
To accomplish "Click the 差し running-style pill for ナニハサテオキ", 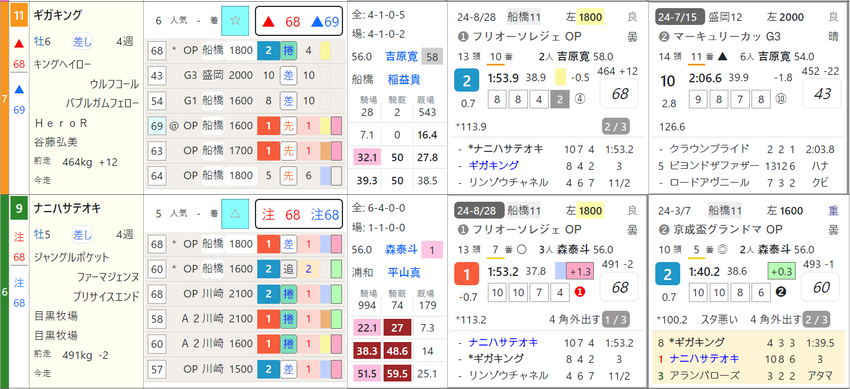I will click(82, 235).
